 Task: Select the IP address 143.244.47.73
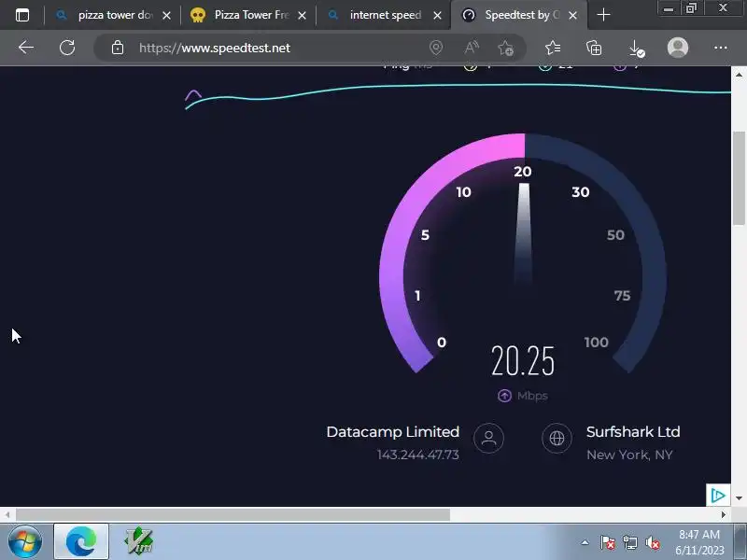(417, 455)
